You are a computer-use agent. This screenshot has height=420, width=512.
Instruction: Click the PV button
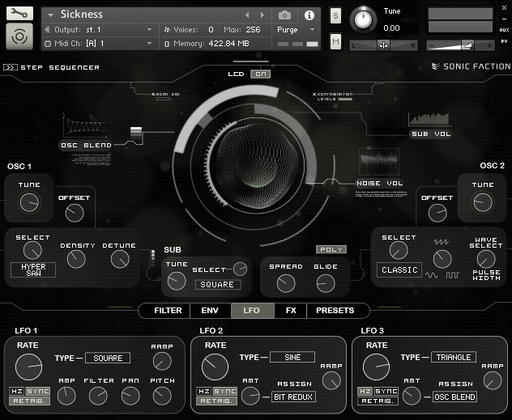(x=504, y=41)
